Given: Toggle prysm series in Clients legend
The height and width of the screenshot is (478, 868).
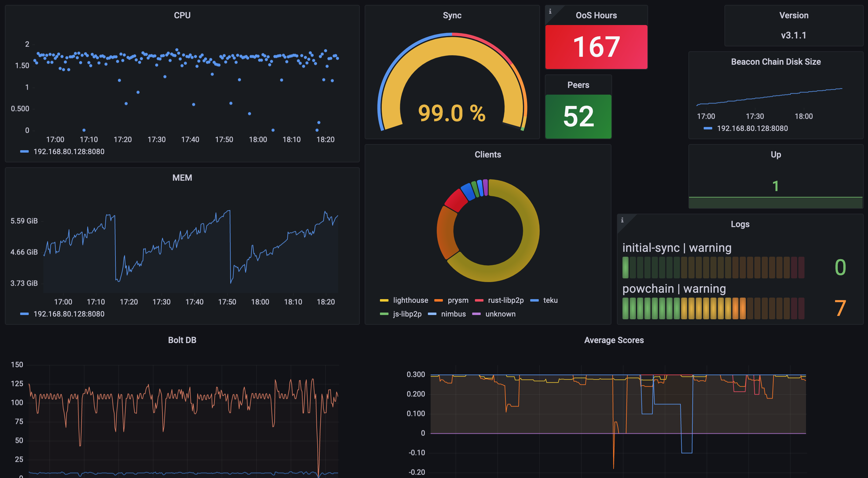Looking at the screenshot, I should 458,300.
